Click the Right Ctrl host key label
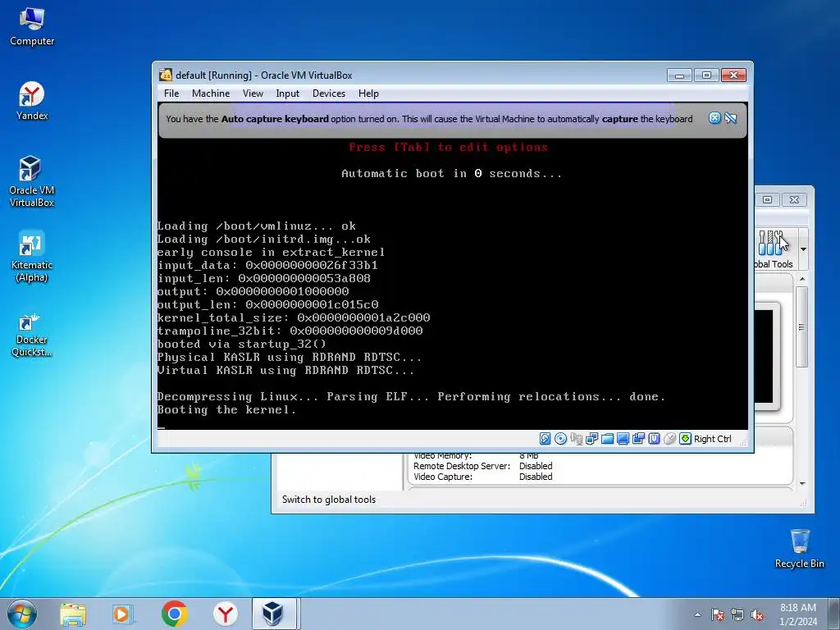Screen dimensions: 840x630 (x=713, y=439)
